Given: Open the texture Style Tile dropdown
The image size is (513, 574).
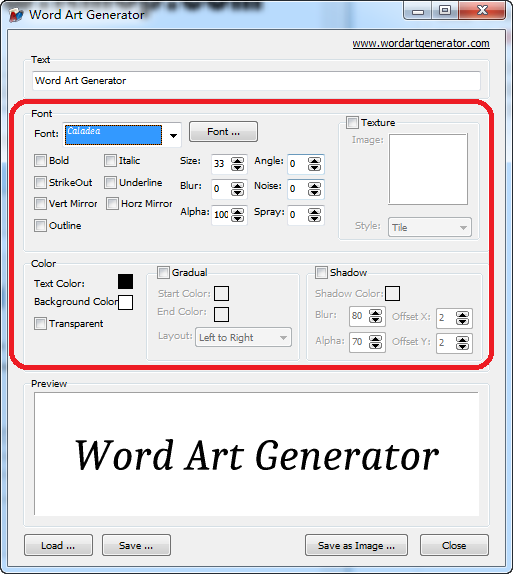Looking at the screenshot, I should 430,228.
